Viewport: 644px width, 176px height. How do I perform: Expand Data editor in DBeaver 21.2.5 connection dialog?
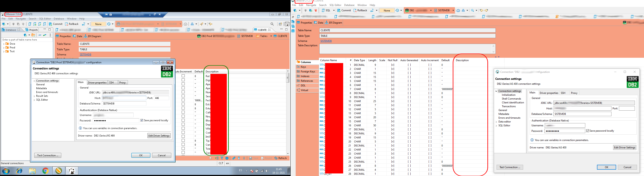(x=496, y=122)
